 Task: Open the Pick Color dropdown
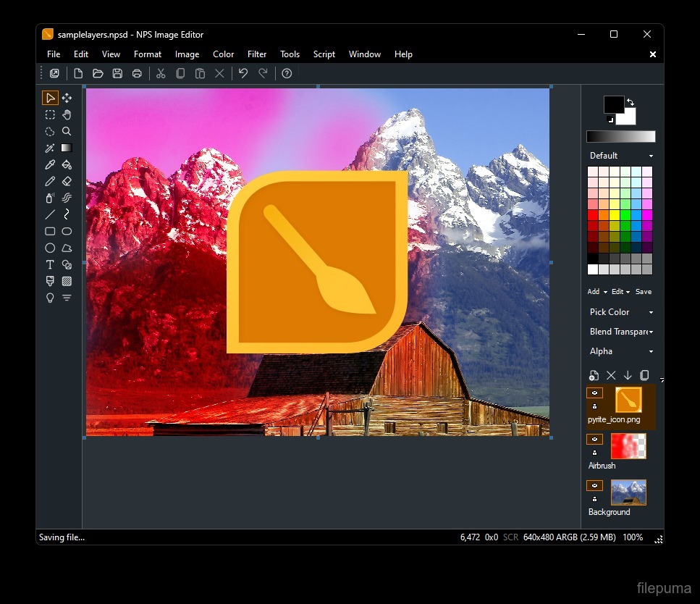click(621, 312)
